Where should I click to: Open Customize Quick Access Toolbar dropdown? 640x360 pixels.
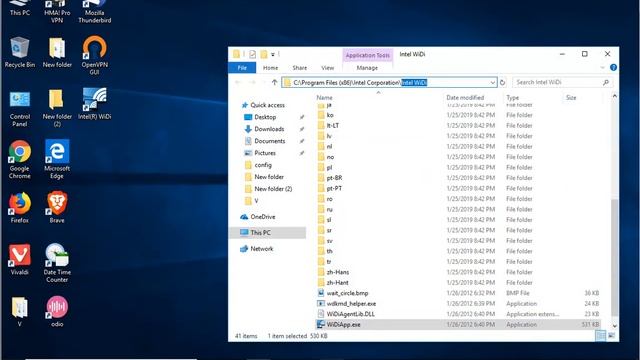pos(273,54)
